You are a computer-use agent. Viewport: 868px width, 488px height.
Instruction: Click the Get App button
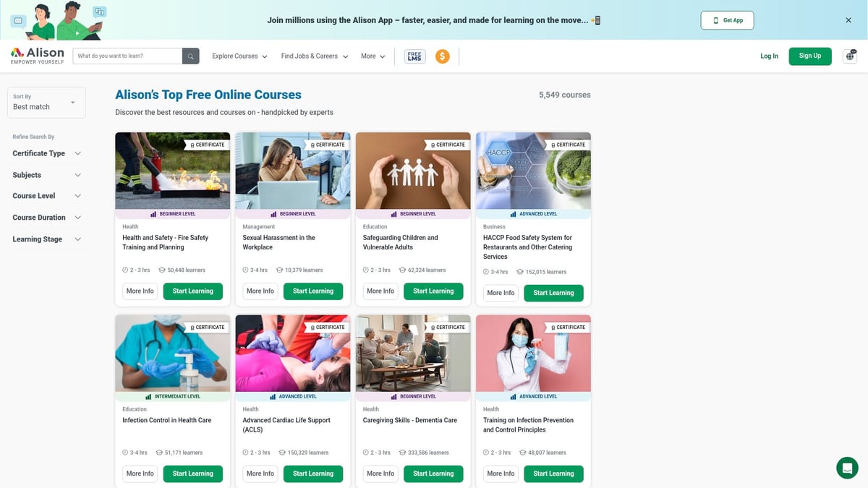[x=728, y=20]
